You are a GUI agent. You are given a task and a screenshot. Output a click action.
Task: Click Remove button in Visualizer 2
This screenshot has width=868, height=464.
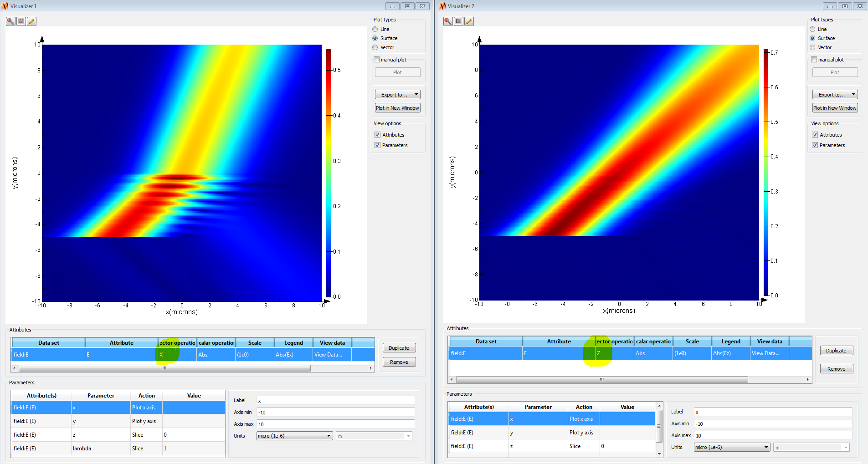(837, 369)
